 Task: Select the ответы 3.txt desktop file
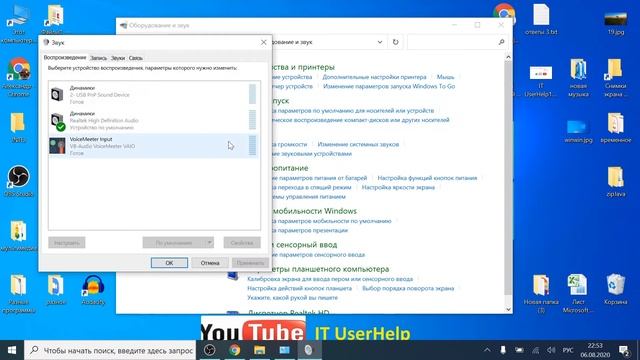[541, 19]
